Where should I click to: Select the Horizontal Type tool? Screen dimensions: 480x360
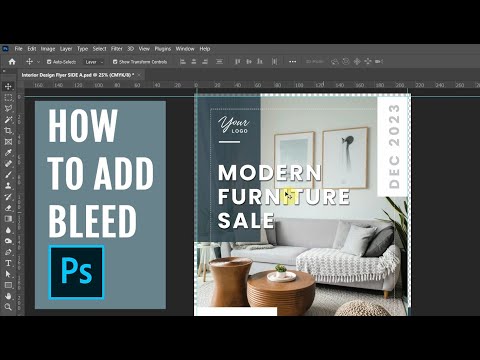pyautogui.click(x=8, y=263)
